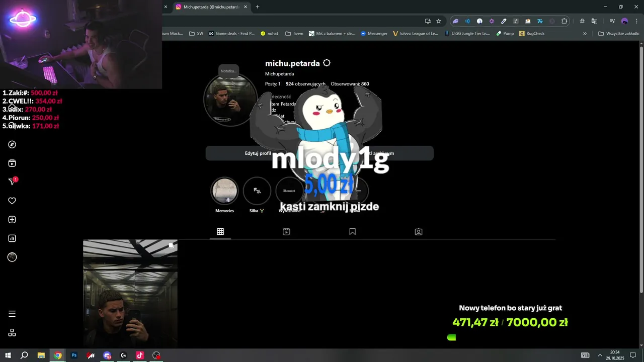Open the nohat bookmark

tap(269, 34)
